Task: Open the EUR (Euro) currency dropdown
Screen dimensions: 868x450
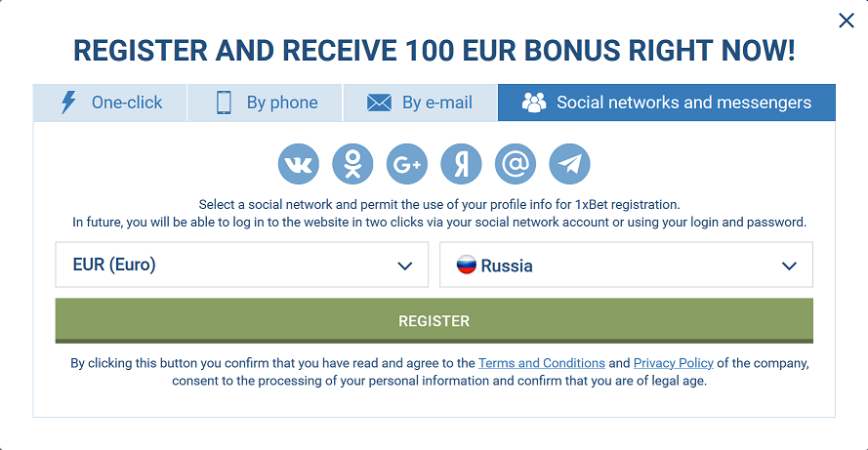Action: 242,265
